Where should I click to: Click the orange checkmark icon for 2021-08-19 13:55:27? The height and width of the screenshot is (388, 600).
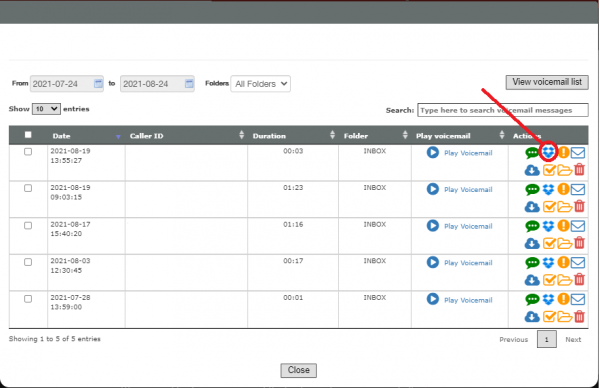549,170
